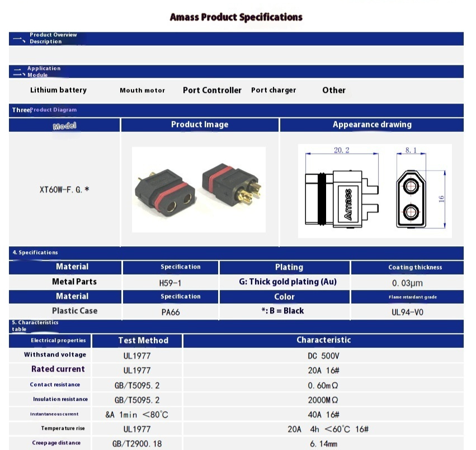Click the "PA66" specification value

tap(170, 312)
